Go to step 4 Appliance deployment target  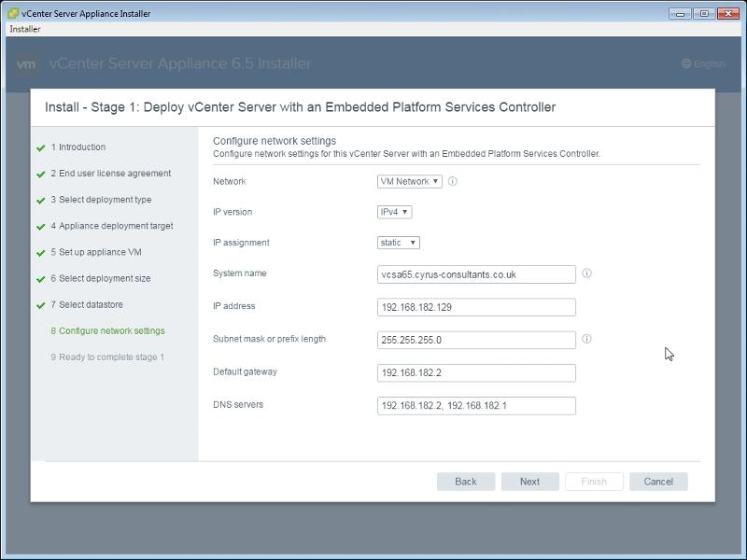click(112, 226)
